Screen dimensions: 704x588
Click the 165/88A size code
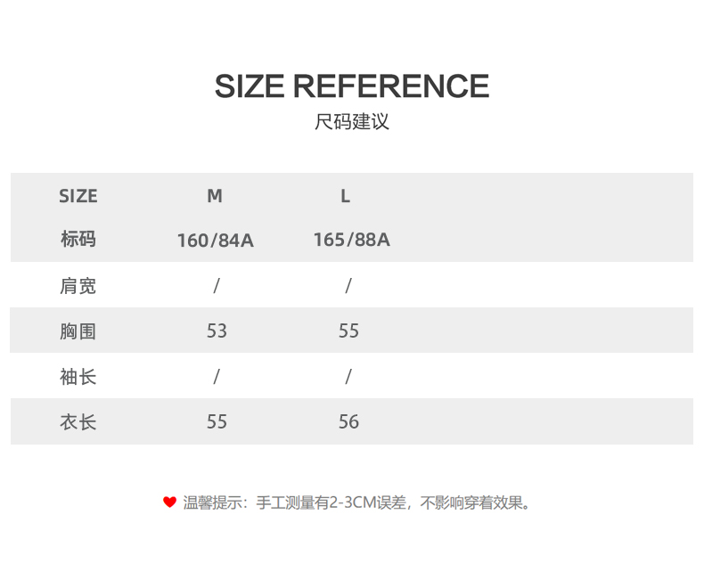click(x=351, y=240)
